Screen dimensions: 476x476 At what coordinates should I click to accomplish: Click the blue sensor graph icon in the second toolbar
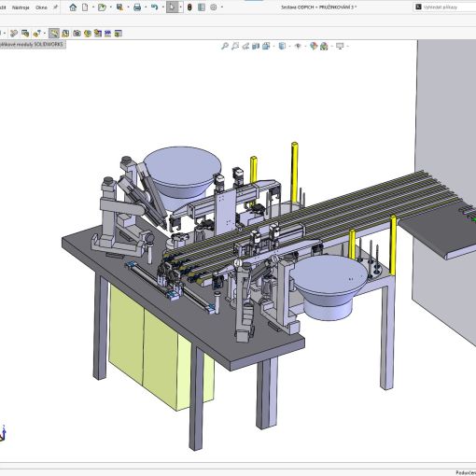tap(107, 34)
